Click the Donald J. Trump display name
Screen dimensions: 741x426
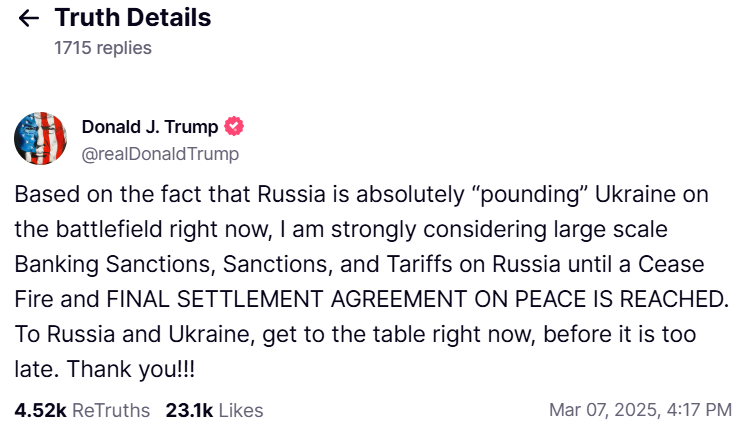152,127
